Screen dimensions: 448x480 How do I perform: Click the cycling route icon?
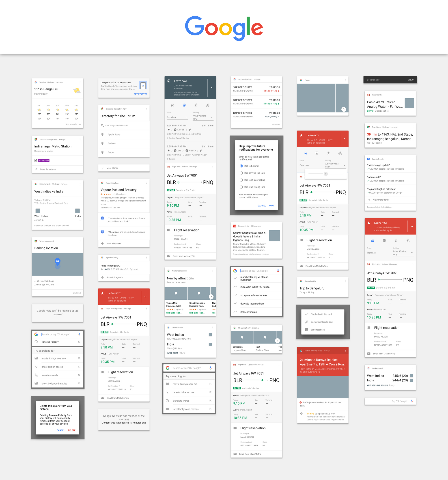click(x=208, y=106)
